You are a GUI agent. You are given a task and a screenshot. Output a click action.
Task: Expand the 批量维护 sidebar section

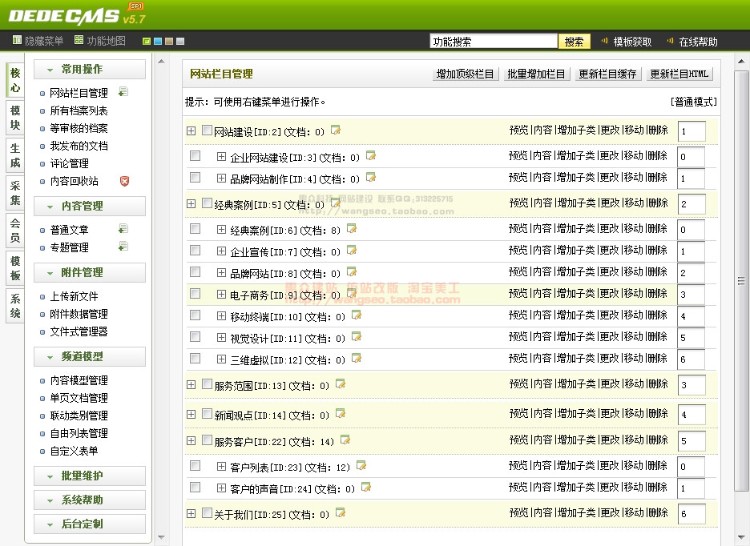pyautogui.click(x=89, y=476)
